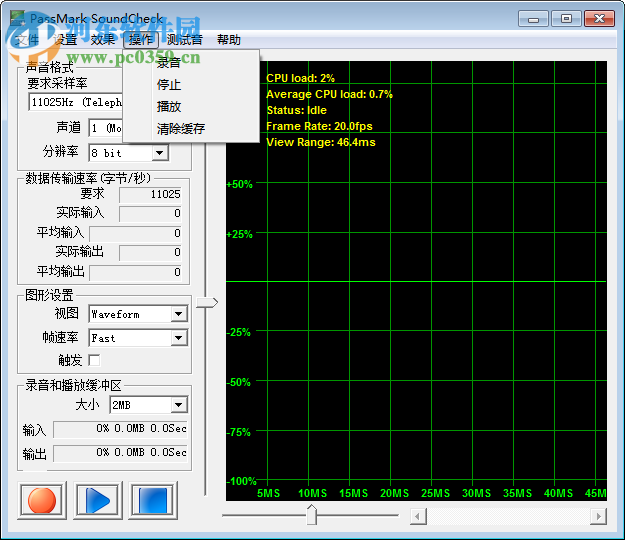This screenshot has width=625, height=540.
Task: Click the scrollbar left arrow below graph
Action: (419, 516)
